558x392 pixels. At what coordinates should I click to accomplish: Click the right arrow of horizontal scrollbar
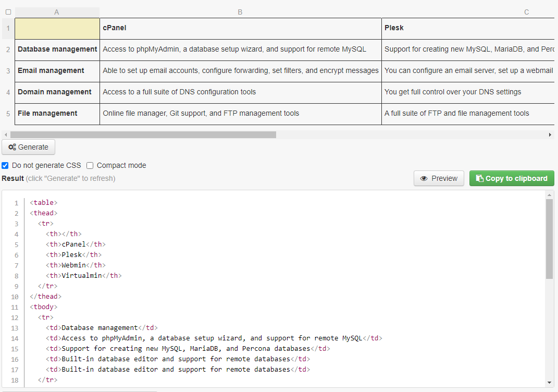tap(550, 134)
